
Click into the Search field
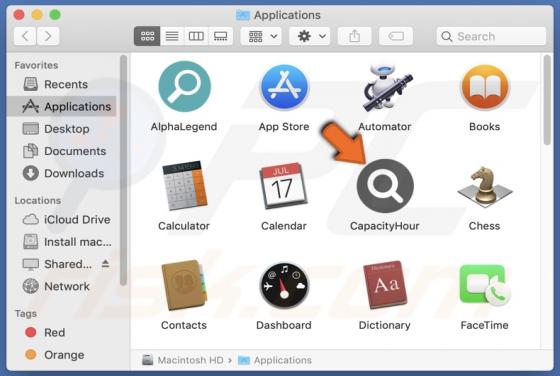click(x=491, y=36)
